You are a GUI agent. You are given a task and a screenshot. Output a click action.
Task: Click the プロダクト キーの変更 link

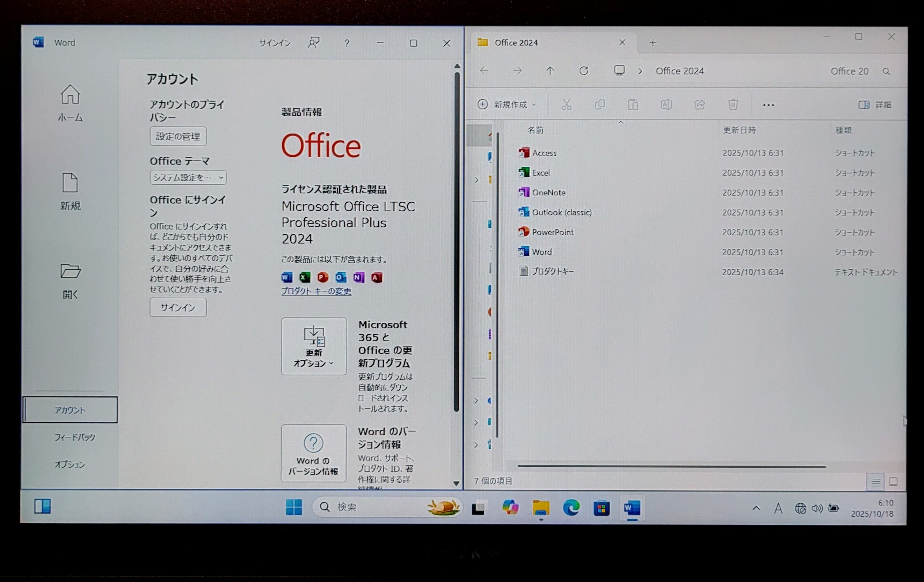(x=316, y=291)
